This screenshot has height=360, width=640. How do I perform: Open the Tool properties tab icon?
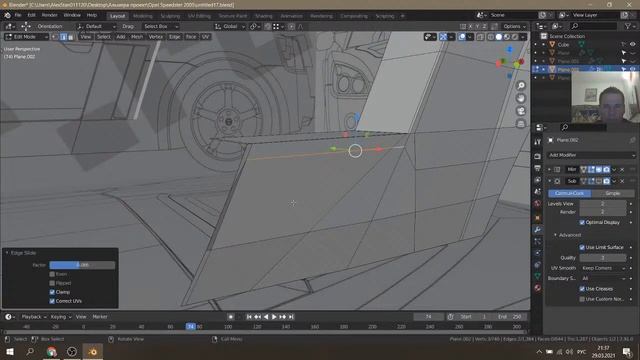[x=537, y=142]
